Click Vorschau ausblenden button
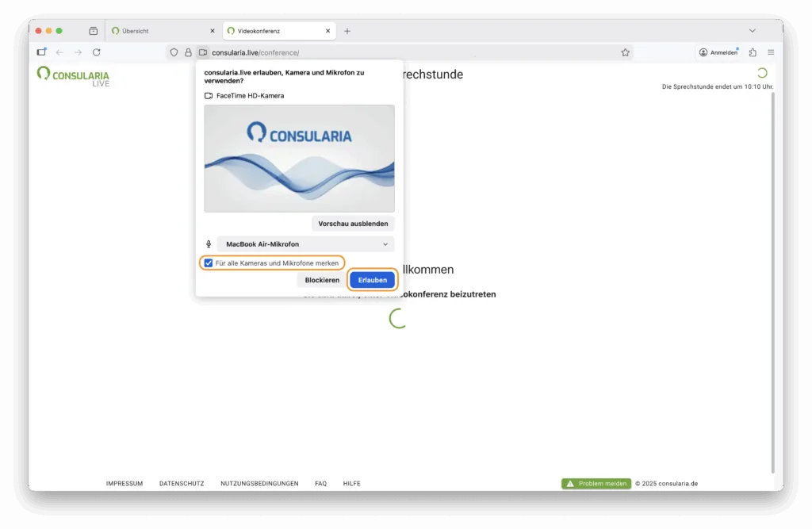 (x=353, y=224)
